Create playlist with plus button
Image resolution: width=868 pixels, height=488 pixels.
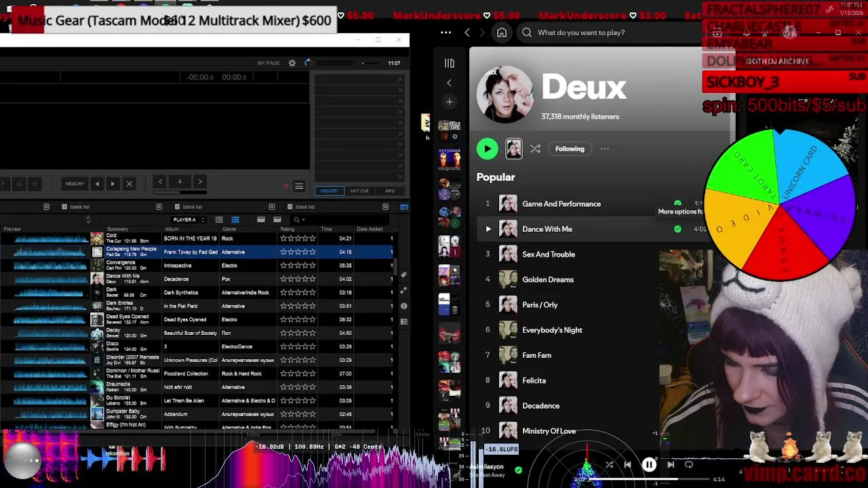coord(449,102)
